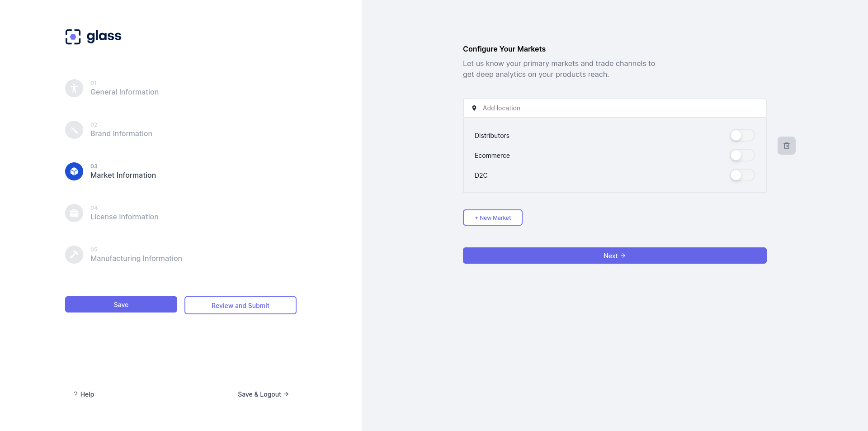Select Manufacturing Information step label
This screenshot has width=868, height=431.
tap(136, 258)
